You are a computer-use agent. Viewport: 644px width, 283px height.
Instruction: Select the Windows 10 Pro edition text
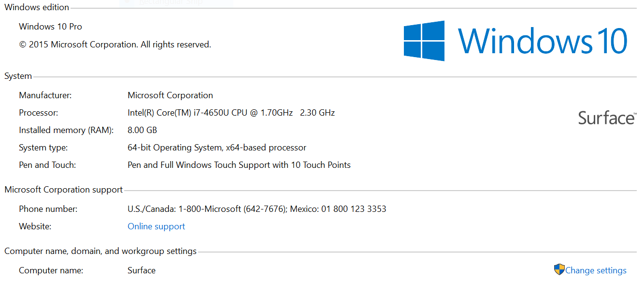[x=50, y=27]
